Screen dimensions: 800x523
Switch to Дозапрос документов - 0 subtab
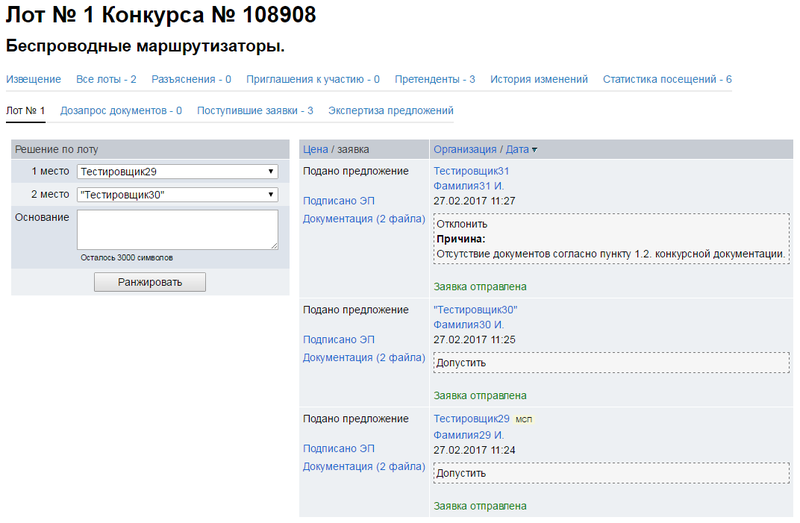121,110
